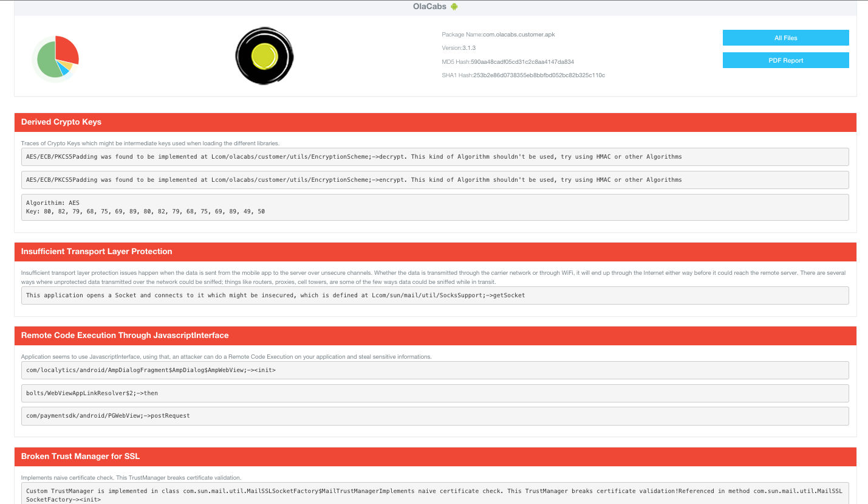
Task: Click the PGWebView postRequest row
Action: [x=435, y=416]
